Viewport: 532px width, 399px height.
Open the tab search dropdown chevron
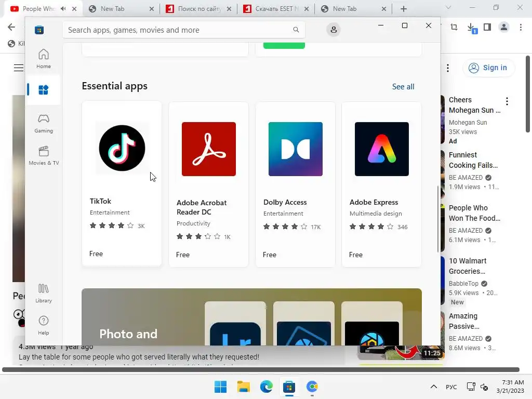448,7
